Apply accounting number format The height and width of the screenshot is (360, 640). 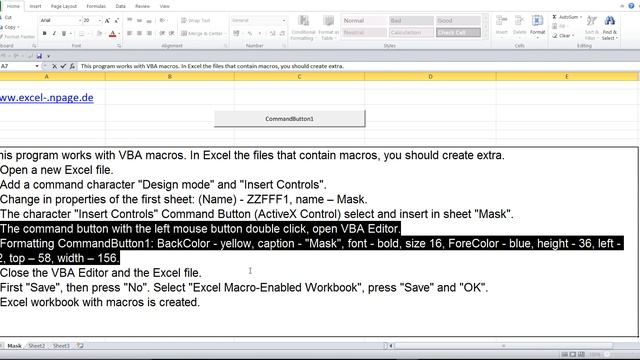236,33
